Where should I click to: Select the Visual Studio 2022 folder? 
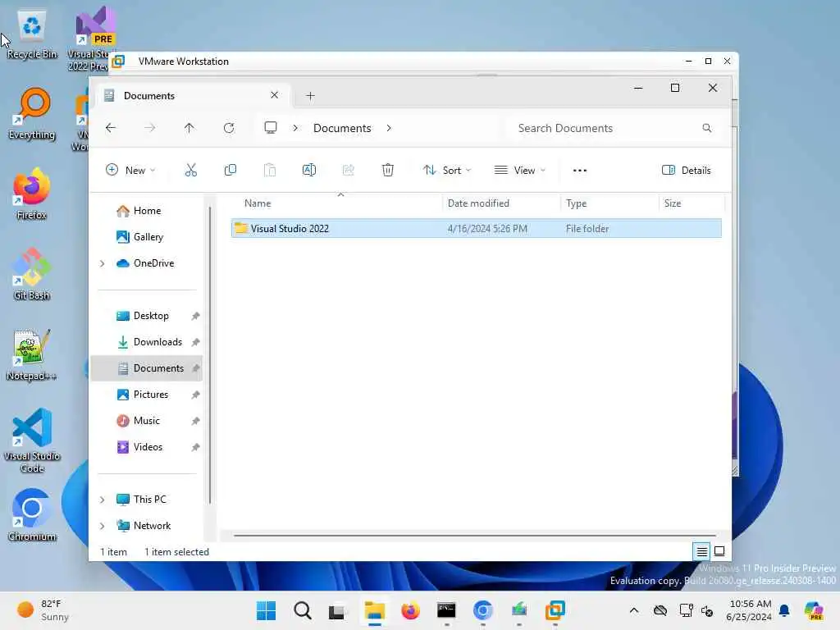point(477,229)
